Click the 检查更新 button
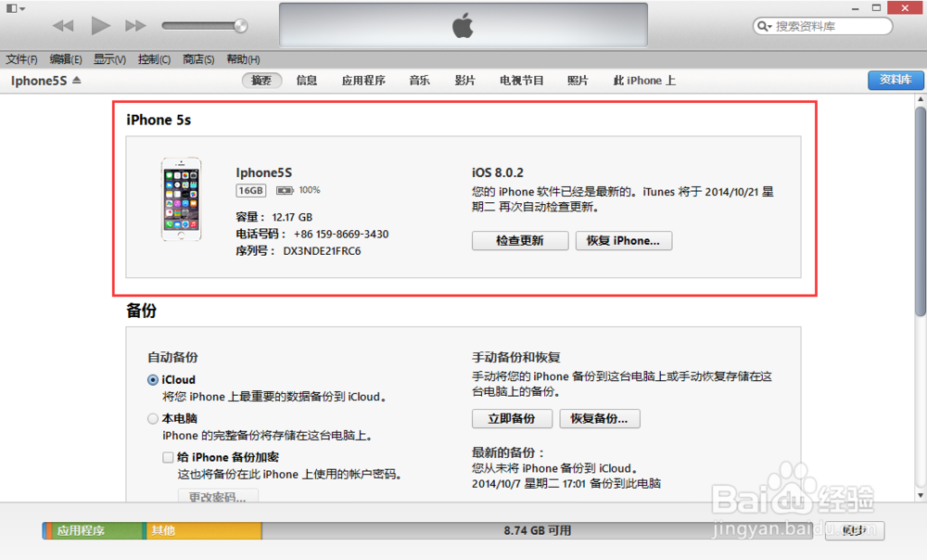 (x=520, y=240)
